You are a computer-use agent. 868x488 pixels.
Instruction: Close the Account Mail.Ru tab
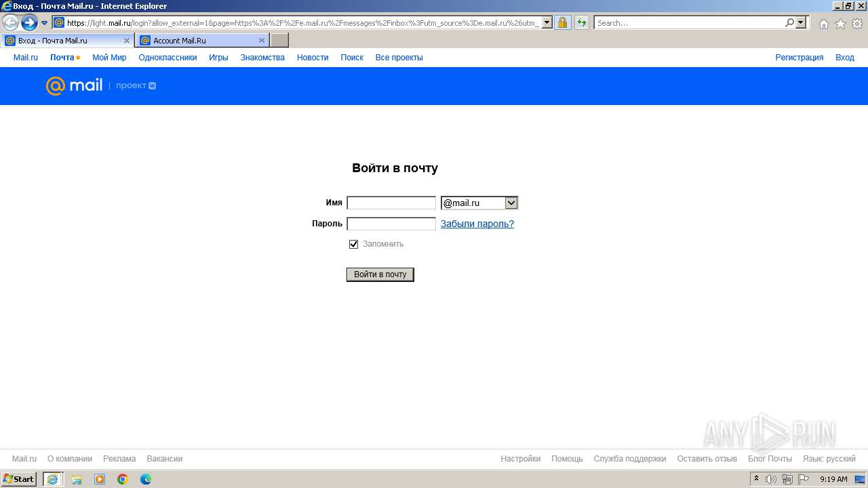pyautogui.click(x=262, y=41)
